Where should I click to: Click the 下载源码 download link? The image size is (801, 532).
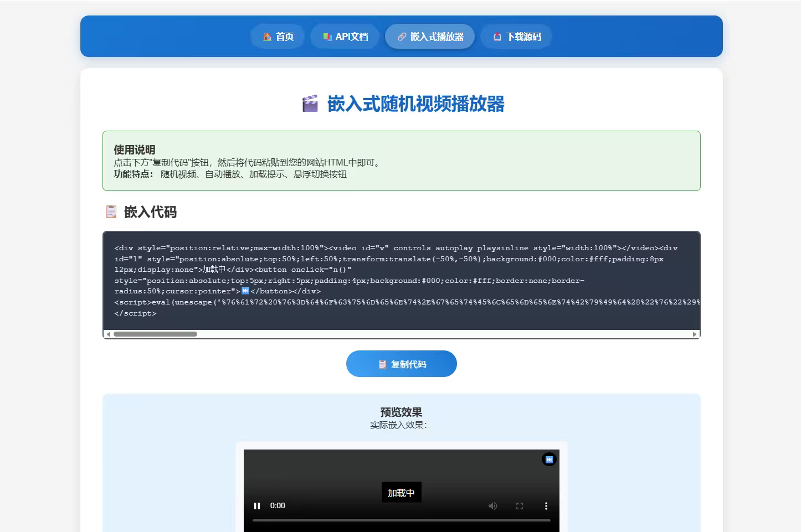pyautogui.click(x=516, y=37)
